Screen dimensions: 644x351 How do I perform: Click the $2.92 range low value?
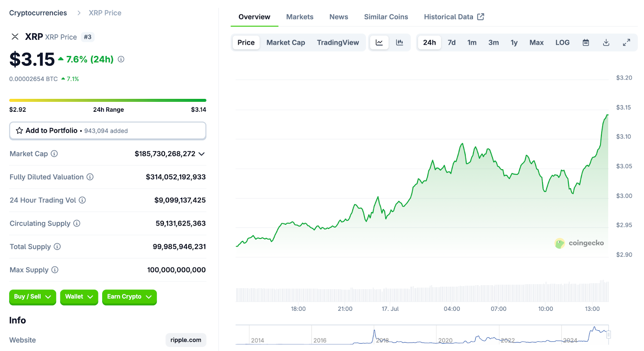tap(18, 109)
